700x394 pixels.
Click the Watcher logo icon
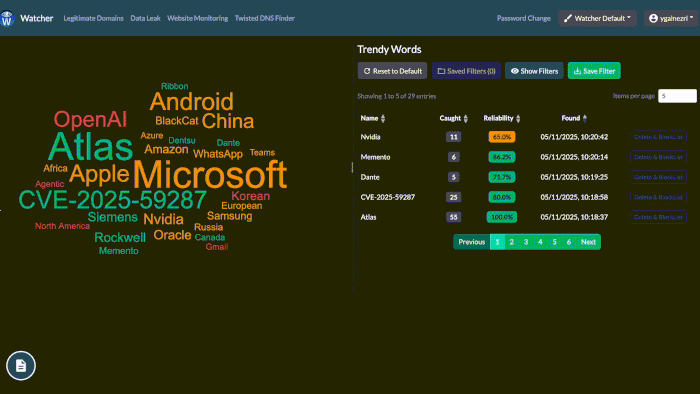[x=7, y=18]
